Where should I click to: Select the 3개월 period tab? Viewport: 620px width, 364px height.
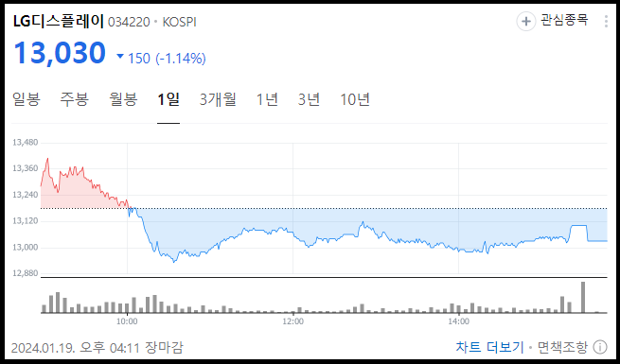click(218, 99)
